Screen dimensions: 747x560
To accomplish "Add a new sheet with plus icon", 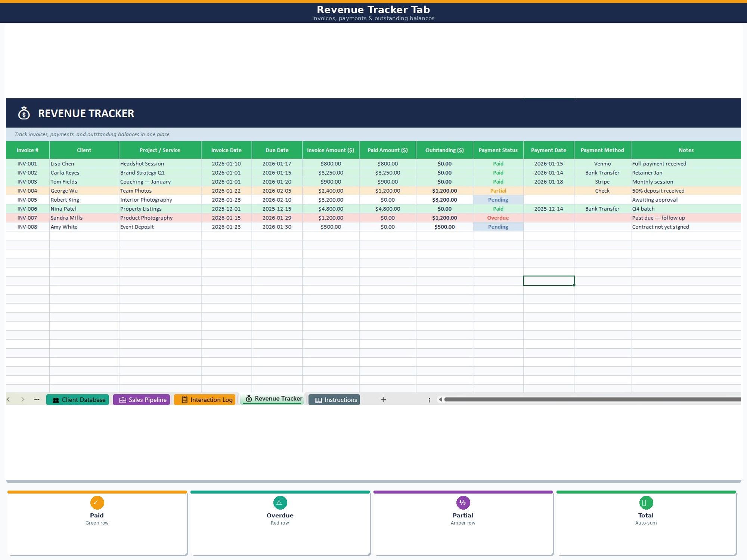I will 384,399.
